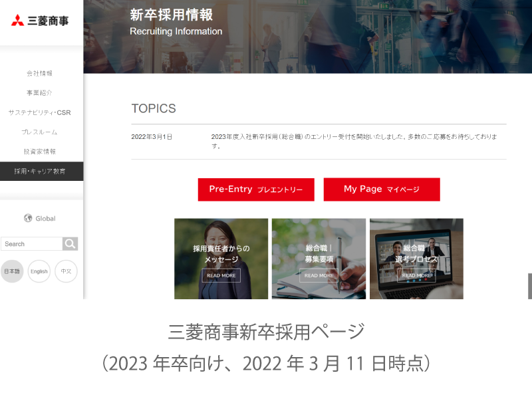Click the Mitsubishi three-diamond logo
This screenshot has height=399, width=532.
18,21
